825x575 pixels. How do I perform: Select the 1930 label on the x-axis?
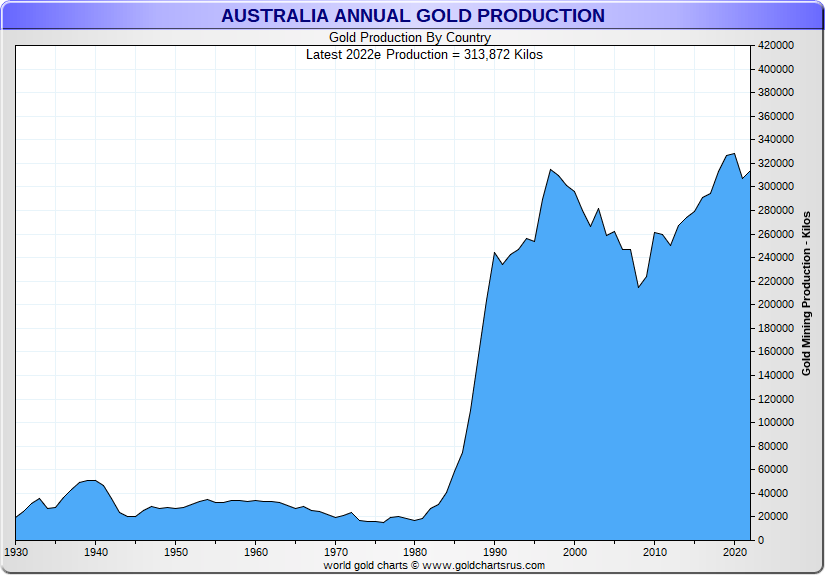pos(16,551)
